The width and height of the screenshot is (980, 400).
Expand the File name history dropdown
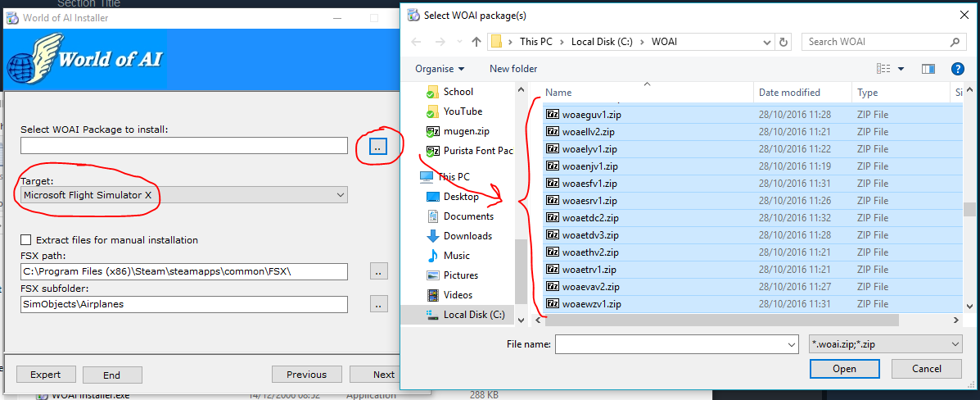[x=791, y=344]
